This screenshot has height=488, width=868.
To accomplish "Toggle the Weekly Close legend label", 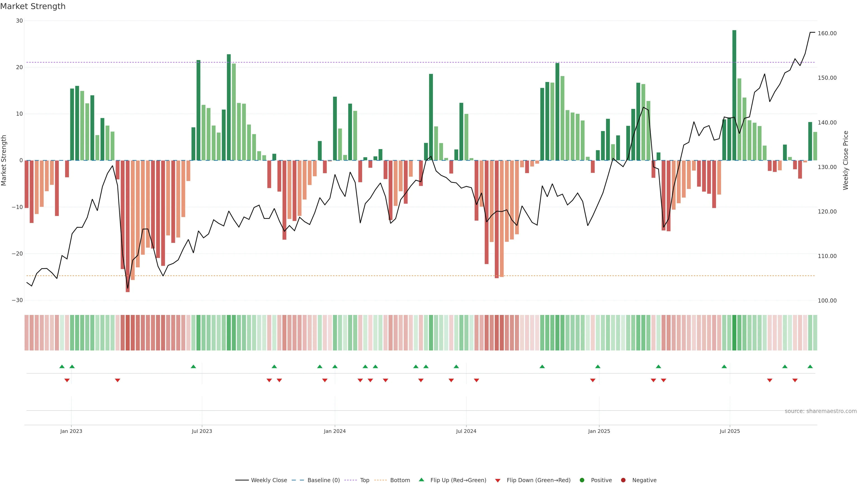I will [x=269, y=480].
